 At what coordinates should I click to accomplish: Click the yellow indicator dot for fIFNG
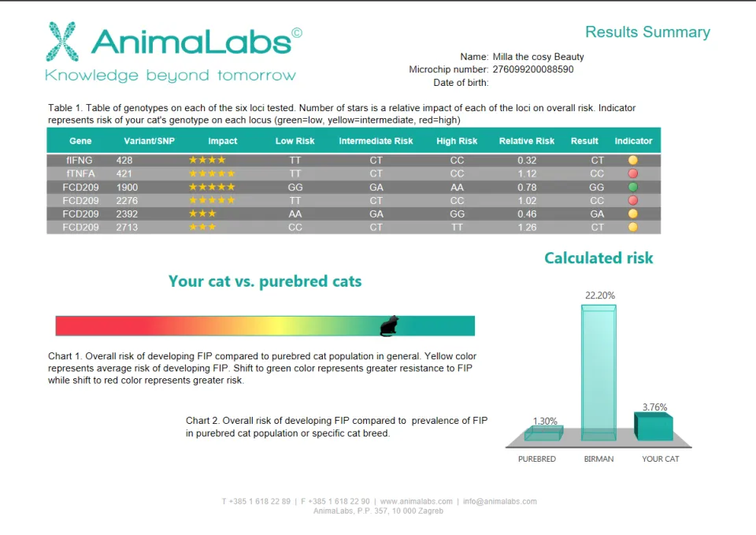[x=633, y=160]
